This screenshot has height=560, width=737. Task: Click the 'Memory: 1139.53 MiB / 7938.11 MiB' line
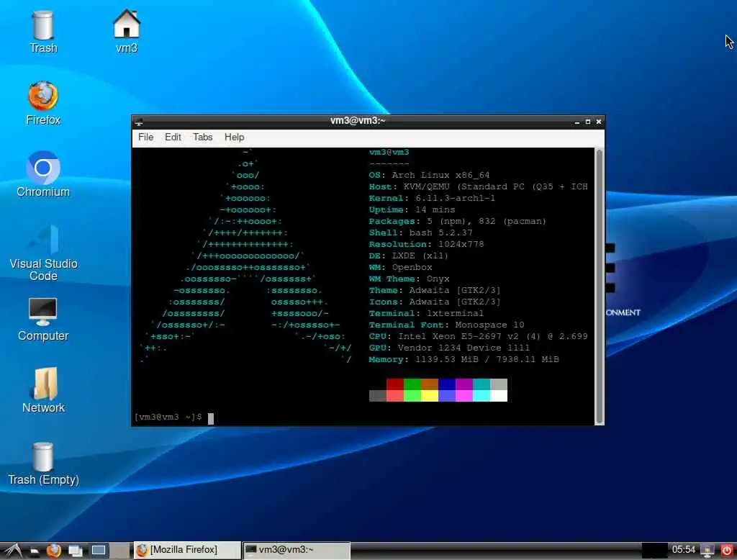[464, 359]
